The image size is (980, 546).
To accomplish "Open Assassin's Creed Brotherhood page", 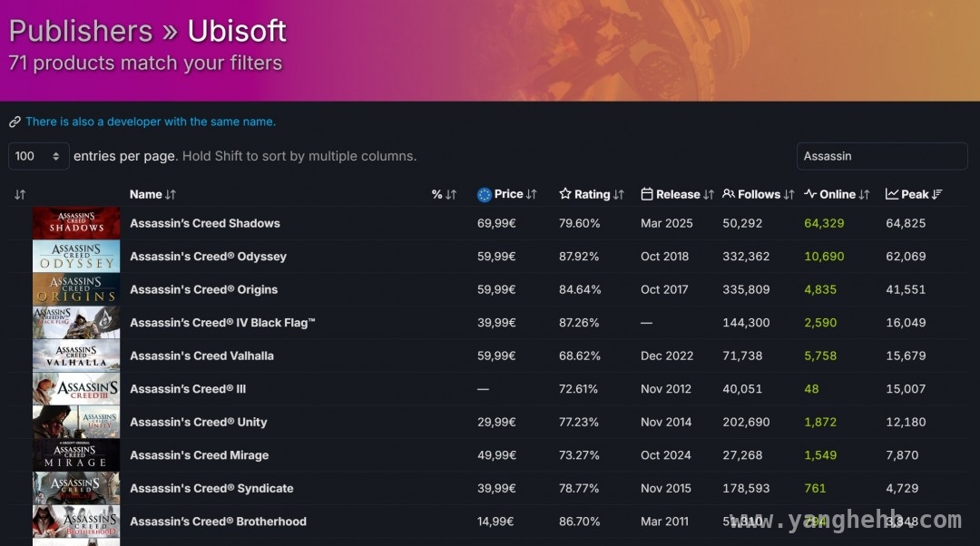I will pyautogui.click(x=218, y=521).
